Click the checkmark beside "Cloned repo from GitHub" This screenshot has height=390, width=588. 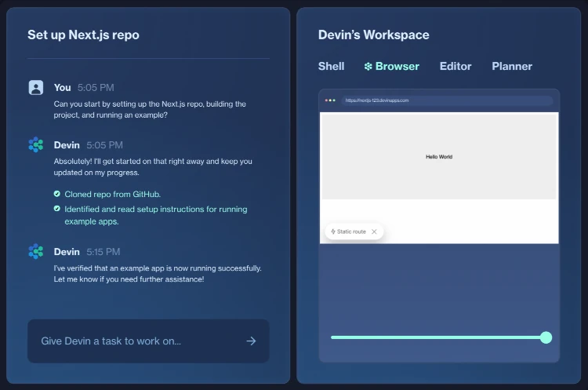click(56, 194)
